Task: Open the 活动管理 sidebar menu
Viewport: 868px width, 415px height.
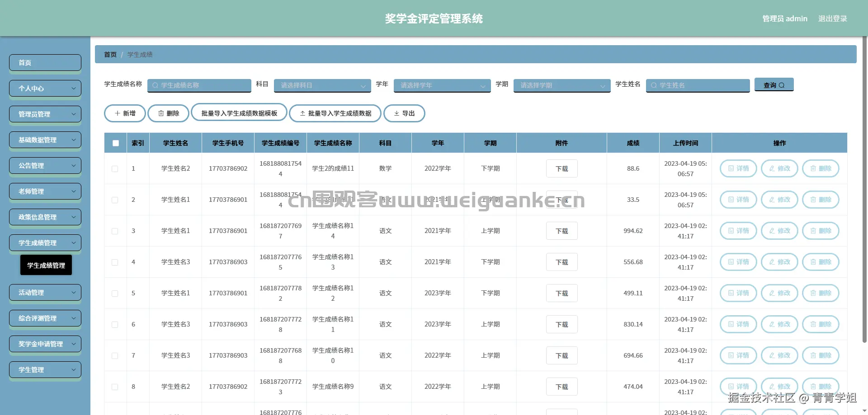Action: tap(45, 293)
